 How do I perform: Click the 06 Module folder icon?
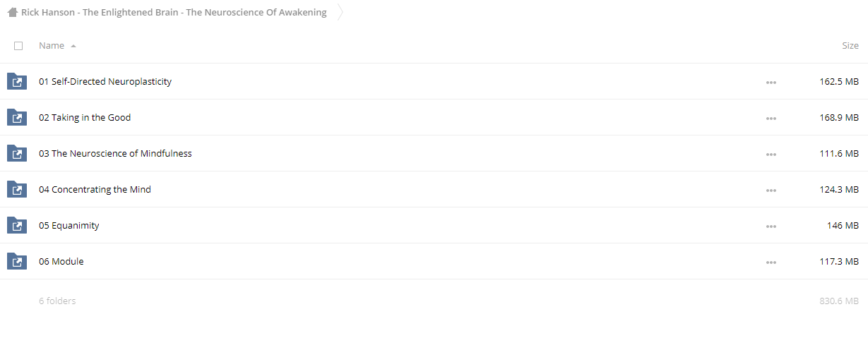click(17, 261)
